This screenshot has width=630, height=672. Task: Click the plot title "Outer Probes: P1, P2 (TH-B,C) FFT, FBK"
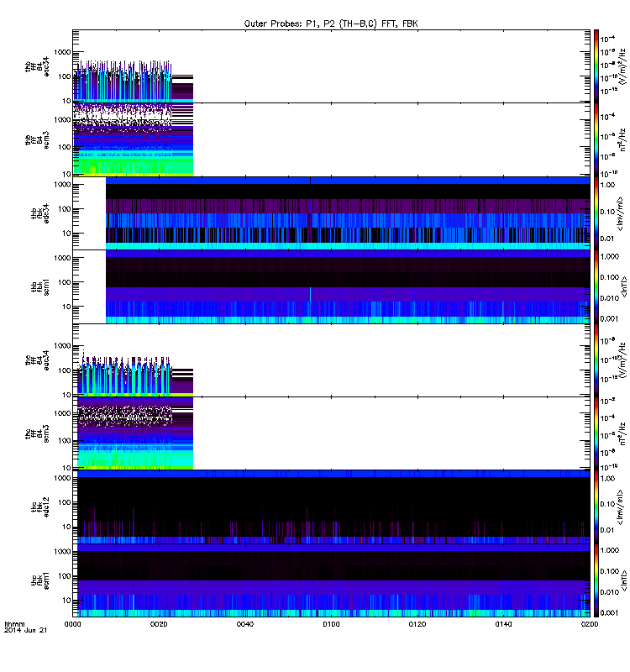(331, 24)
